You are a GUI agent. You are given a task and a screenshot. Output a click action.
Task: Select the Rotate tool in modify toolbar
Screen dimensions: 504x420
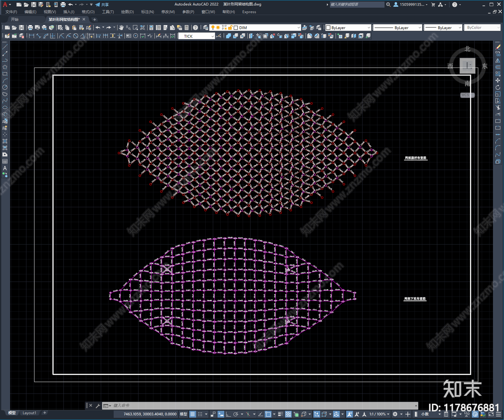coord(498,87)
